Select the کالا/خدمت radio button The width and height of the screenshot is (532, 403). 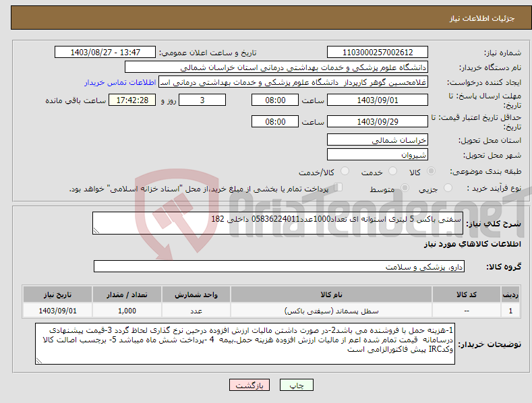pyautogui.click(x=345, y=171)
